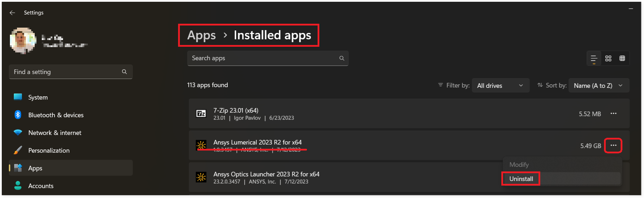Viewport: 644px width, 198px height.
Task: Click the Apps breadcrumb link
Action: [201, 35]
